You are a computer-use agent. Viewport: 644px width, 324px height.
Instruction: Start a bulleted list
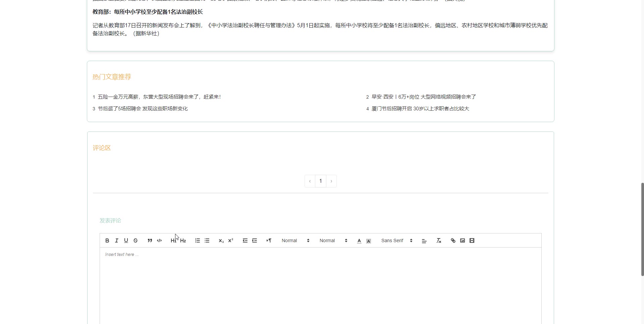pyautogui.click(x=207, y=240)
